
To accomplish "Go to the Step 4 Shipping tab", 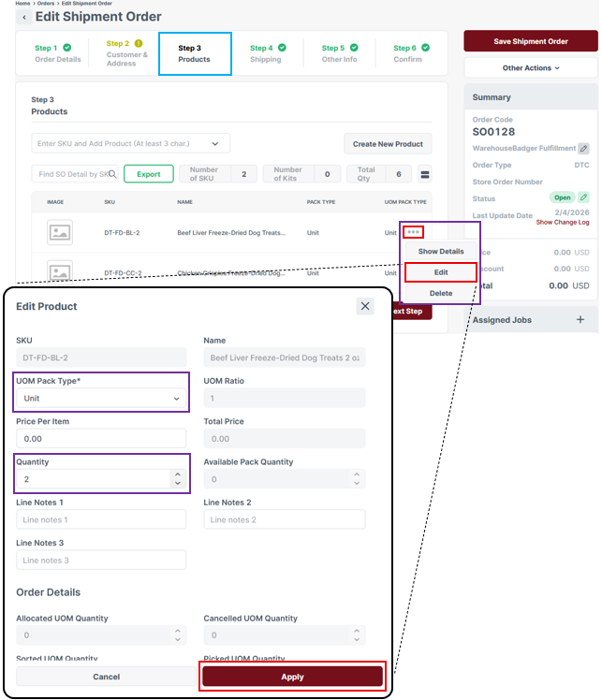I will (x=266, y=53).
